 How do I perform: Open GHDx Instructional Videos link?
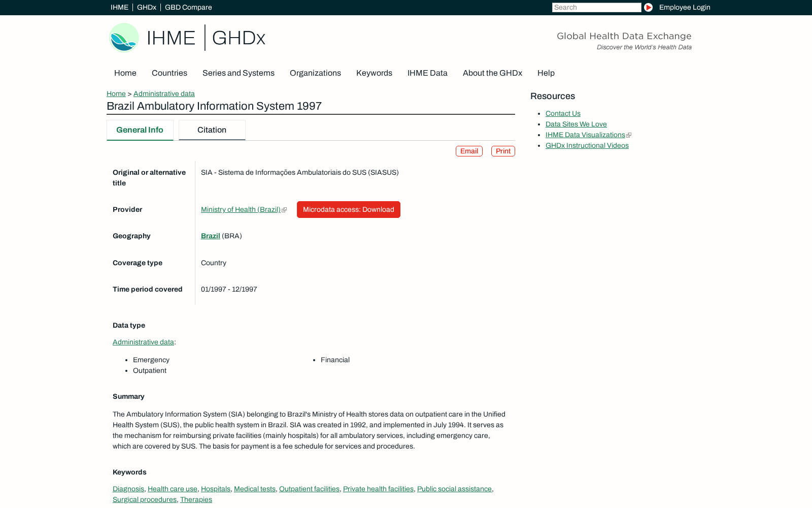pos(587,145)
